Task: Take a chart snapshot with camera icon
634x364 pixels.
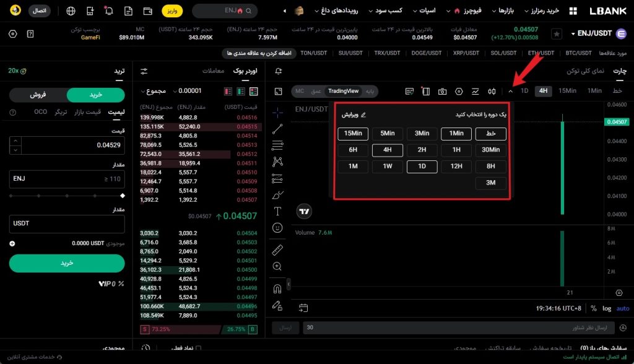Action: click(x=442, y=92)
